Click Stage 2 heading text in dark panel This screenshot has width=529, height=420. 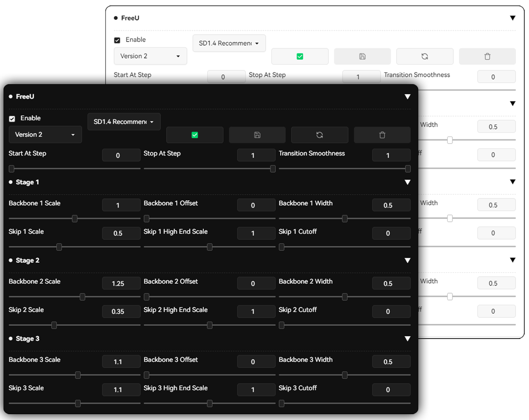pyautogui.click(x=28, y=261)
